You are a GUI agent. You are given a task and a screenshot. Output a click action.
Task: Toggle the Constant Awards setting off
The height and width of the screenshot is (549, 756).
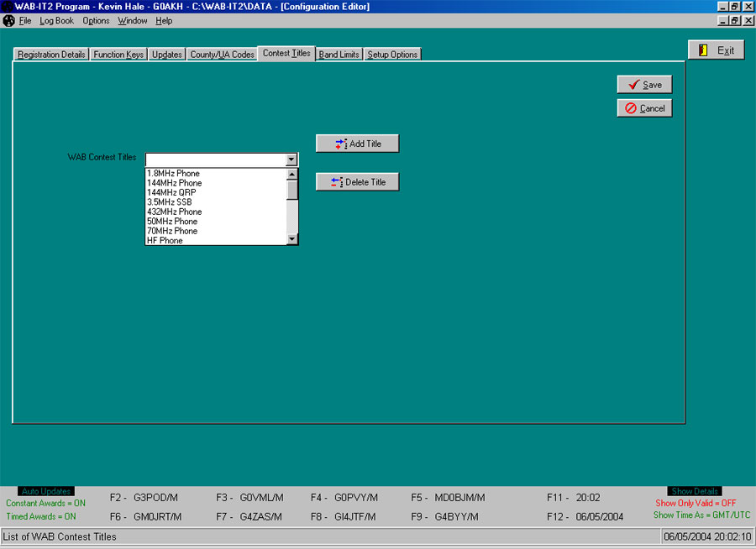point(45,503)
